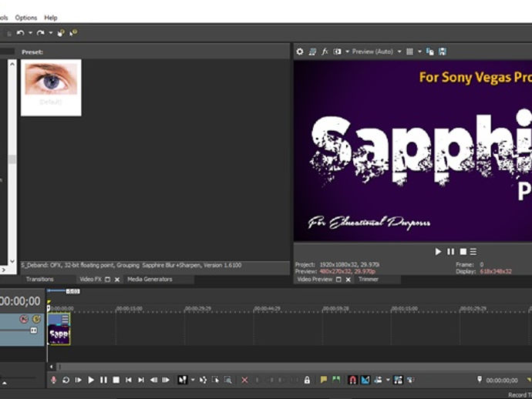Image resolution: width=532 pixels, height=399 pixels.
Task: Select the Normal Edit tool
Action: [183, 380]
